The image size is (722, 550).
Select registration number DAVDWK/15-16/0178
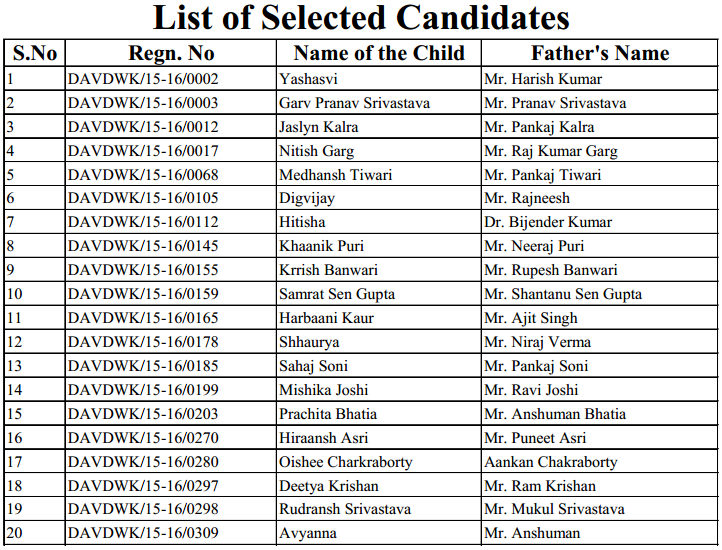click(143, 342)
